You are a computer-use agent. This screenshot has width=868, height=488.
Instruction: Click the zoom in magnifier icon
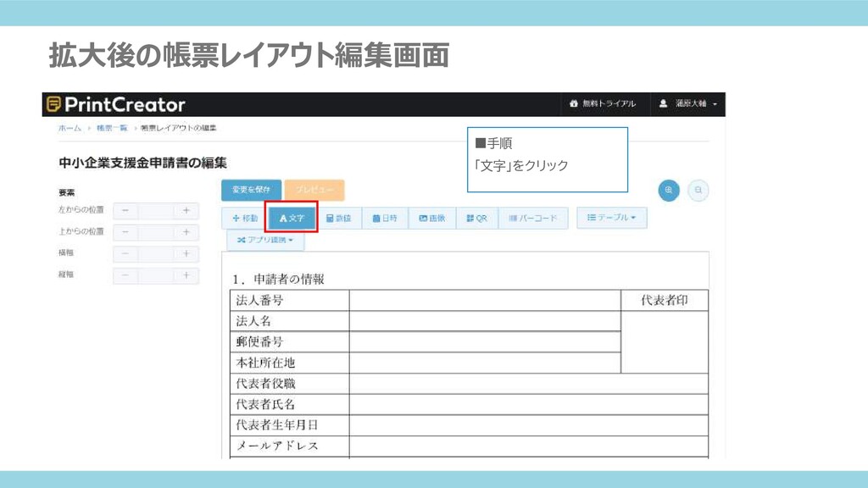click(669, 191)
